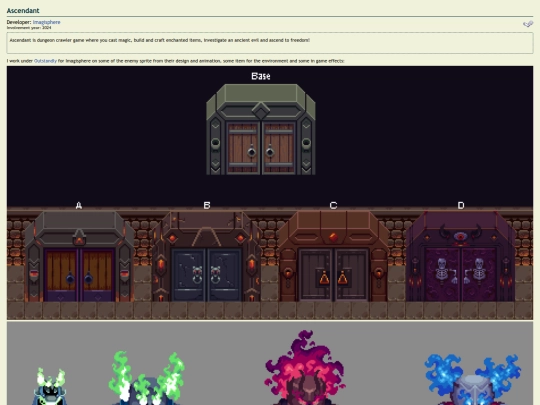
Task: Click door variant D with the skeletons
Action: click(461, 257)
